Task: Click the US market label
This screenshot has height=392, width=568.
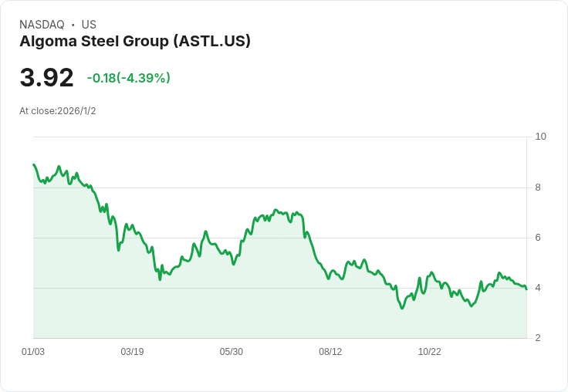Action: tap(89, 25)
